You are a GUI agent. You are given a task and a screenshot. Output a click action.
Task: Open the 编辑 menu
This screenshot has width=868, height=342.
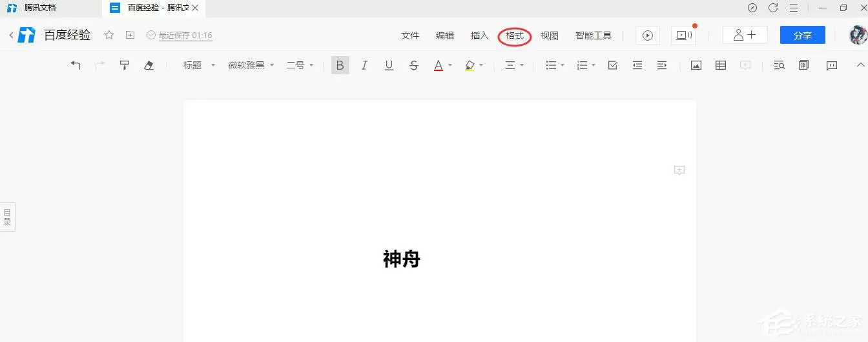pos(445,35)
